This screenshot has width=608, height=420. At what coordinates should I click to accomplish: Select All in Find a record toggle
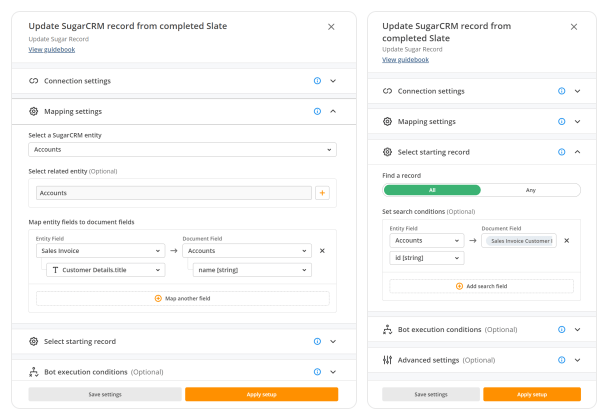tap(432, 190)
